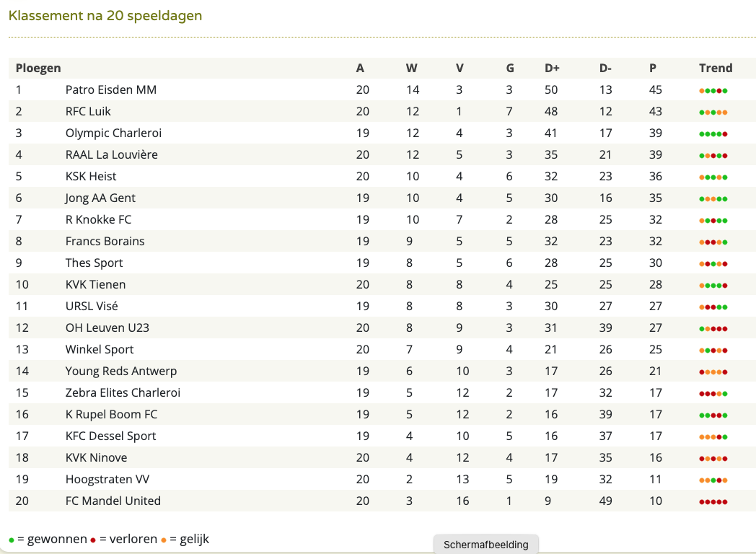Click the red 'verloren' legend dot
756x554 pixels.
tap(93, 540)
